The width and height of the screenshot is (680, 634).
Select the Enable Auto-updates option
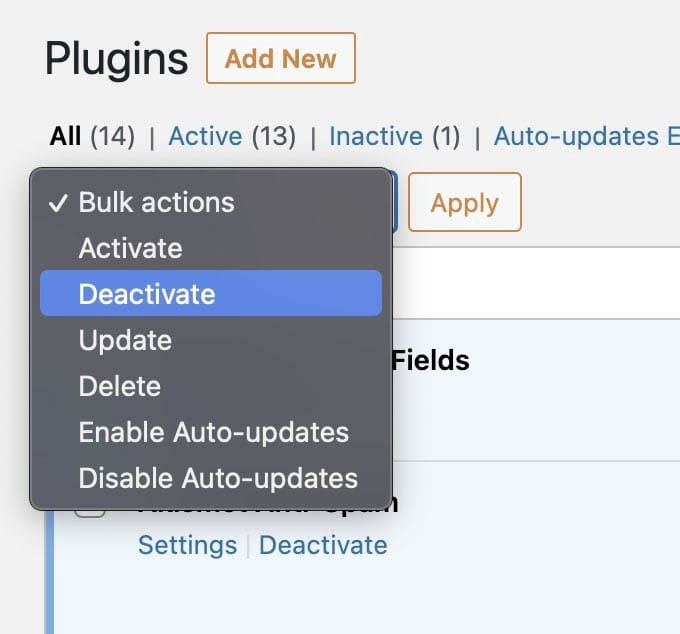click(213, 432)
